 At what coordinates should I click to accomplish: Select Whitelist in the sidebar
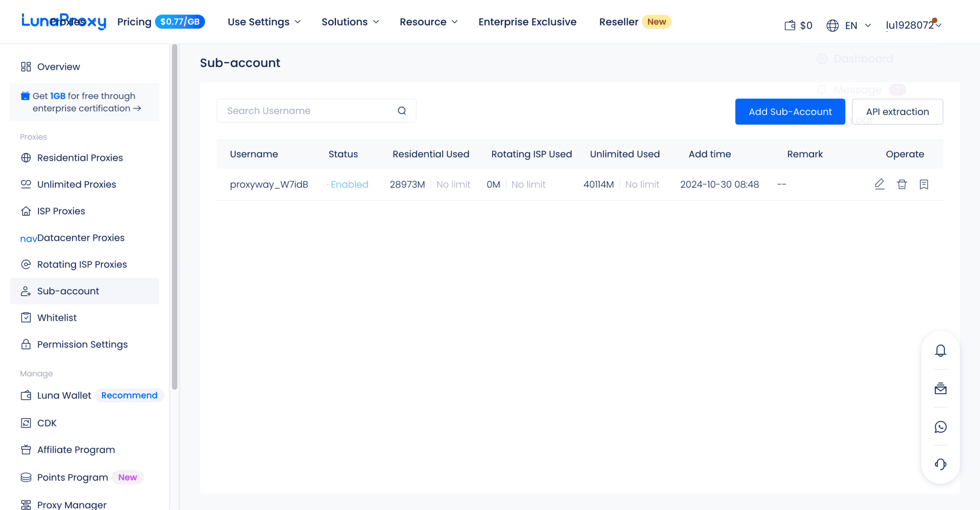pyautogui.click(x=56, y=317)
